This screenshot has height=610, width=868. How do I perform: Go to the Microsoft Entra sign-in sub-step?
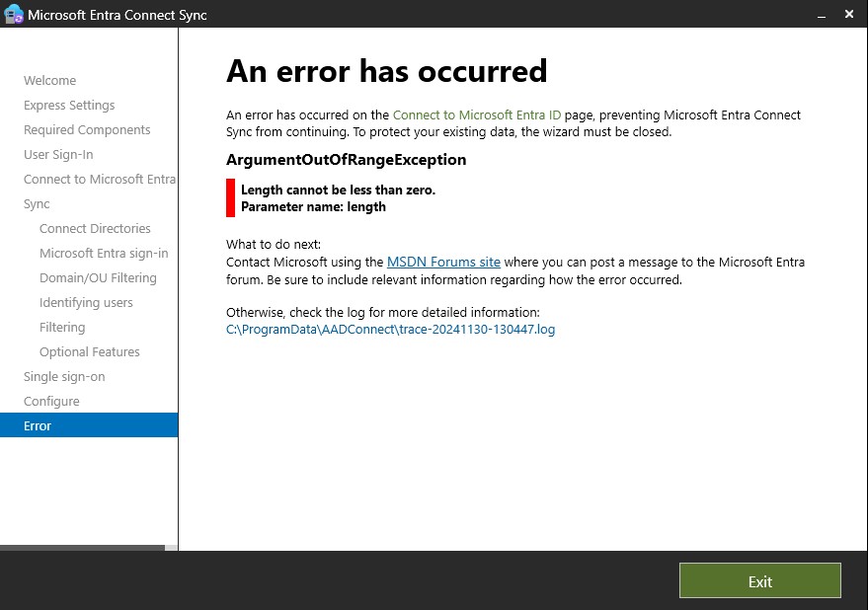pos(104,253)
